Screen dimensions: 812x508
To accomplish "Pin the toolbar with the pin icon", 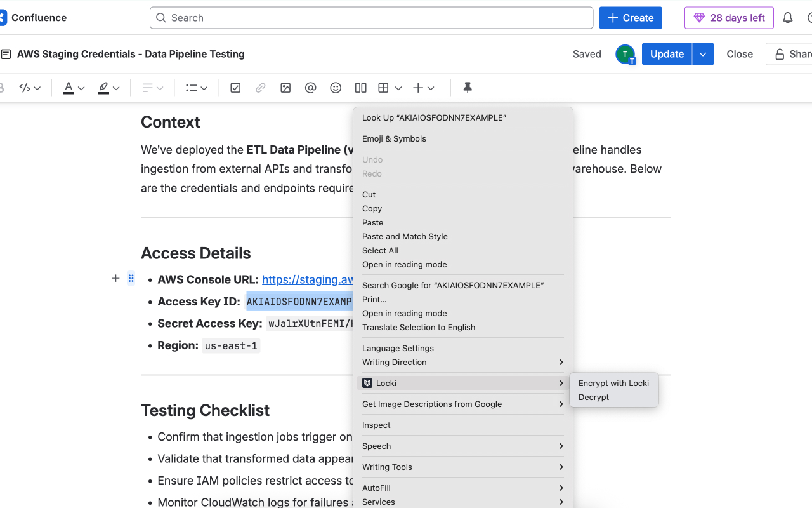I will (x=468, y=88).
